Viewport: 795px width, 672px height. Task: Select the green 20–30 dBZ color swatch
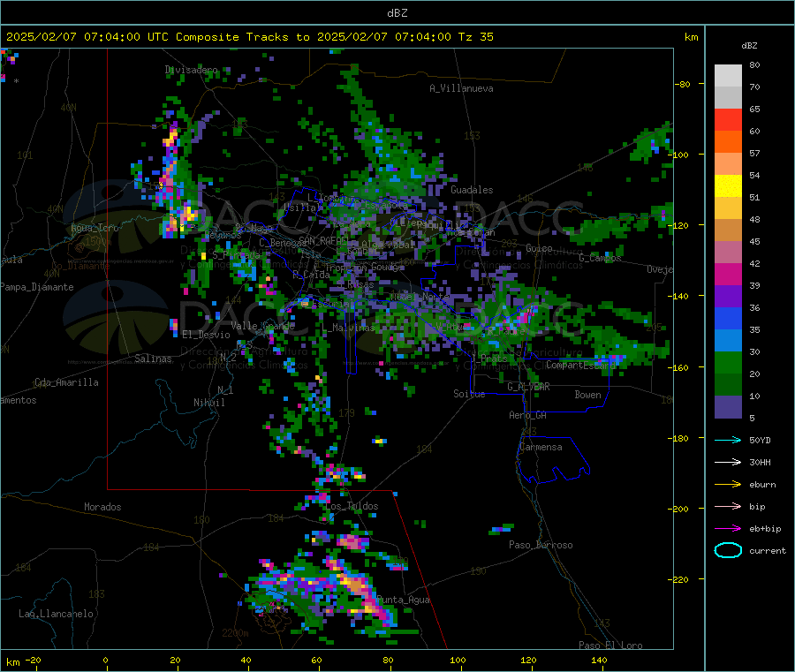click(x=728, y=363)
